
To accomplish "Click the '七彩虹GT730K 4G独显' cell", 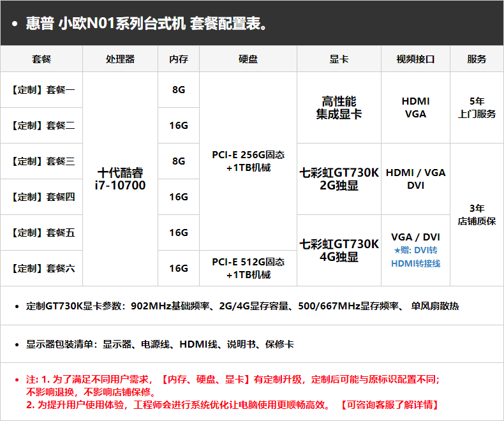I will coord(339,250).
